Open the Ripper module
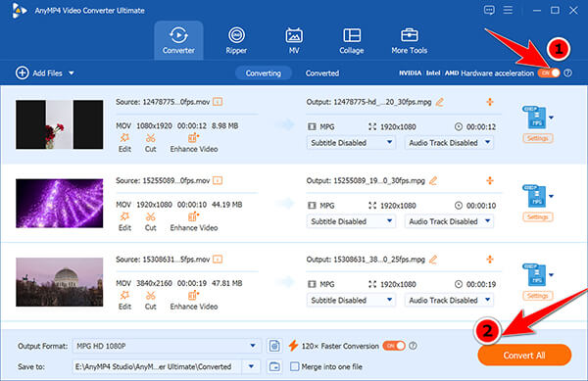Screen dimensions: 588x381 click(x=236, y=40)
